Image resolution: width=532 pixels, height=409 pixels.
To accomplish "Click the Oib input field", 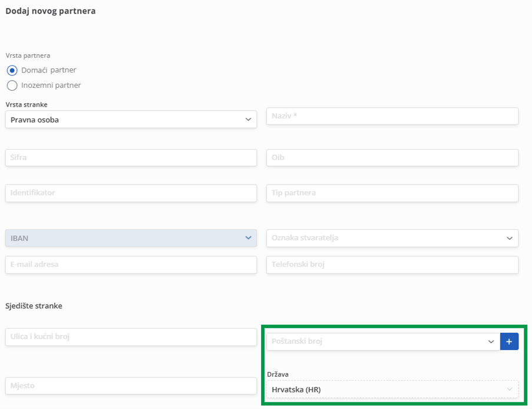I will (392, 158).
